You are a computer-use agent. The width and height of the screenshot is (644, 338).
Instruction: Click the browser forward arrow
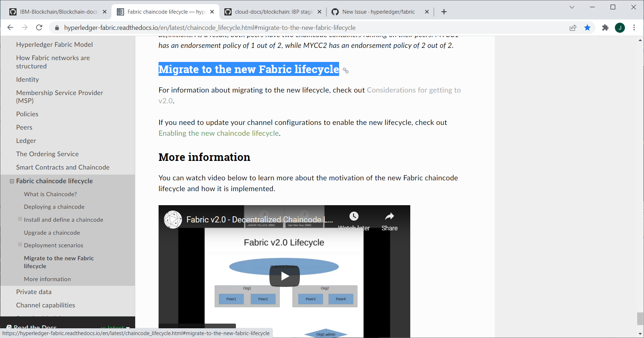24,28
